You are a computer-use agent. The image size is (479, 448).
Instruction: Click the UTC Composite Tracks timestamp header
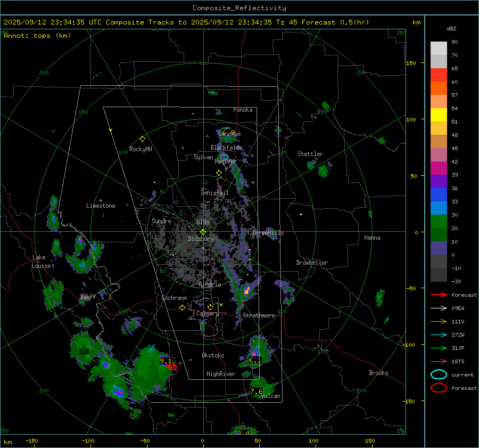pos(186,22)
